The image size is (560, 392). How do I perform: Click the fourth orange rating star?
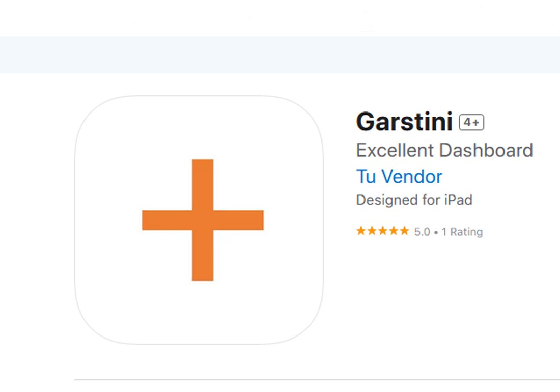point(394,231)
